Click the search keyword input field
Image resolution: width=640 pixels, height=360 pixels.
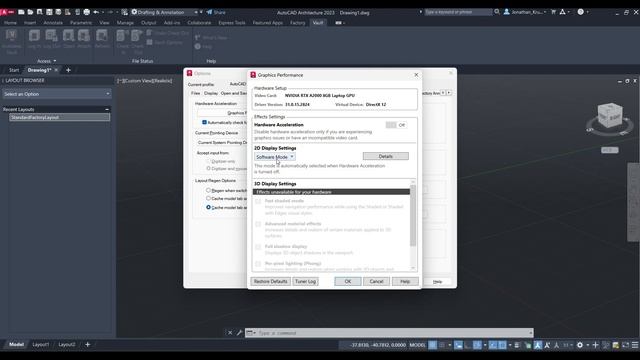(x=458, y=12)
